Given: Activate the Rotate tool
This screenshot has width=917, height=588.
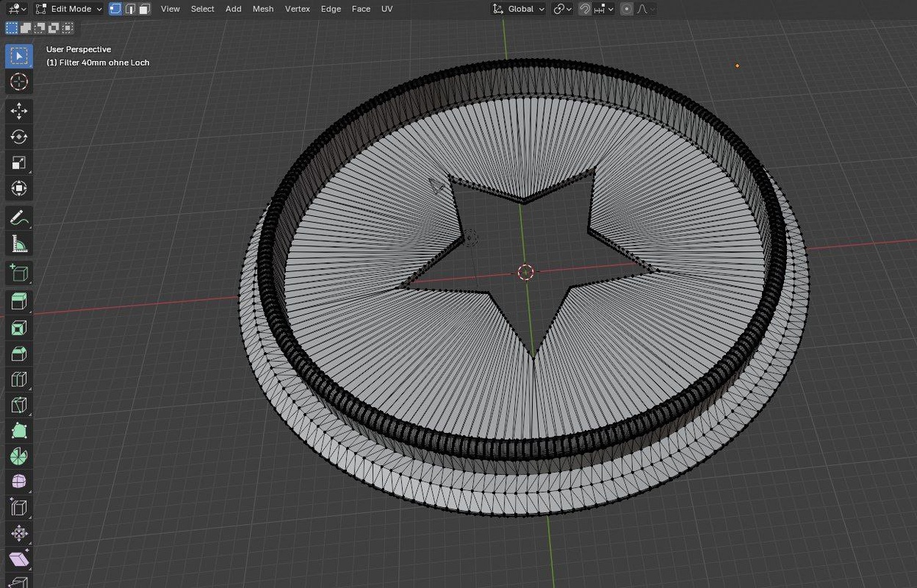Looking at the screenshot, I should [19, 137].
